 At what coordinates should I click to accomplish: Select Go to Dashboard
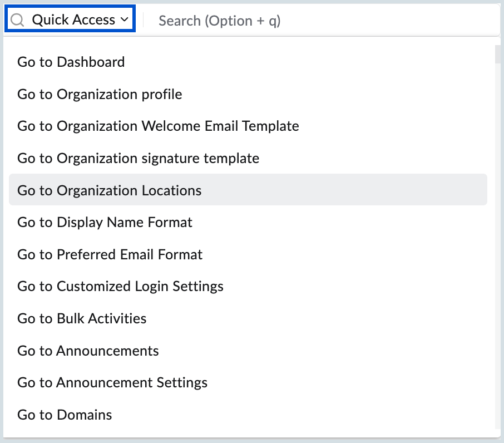coord(71,62)
